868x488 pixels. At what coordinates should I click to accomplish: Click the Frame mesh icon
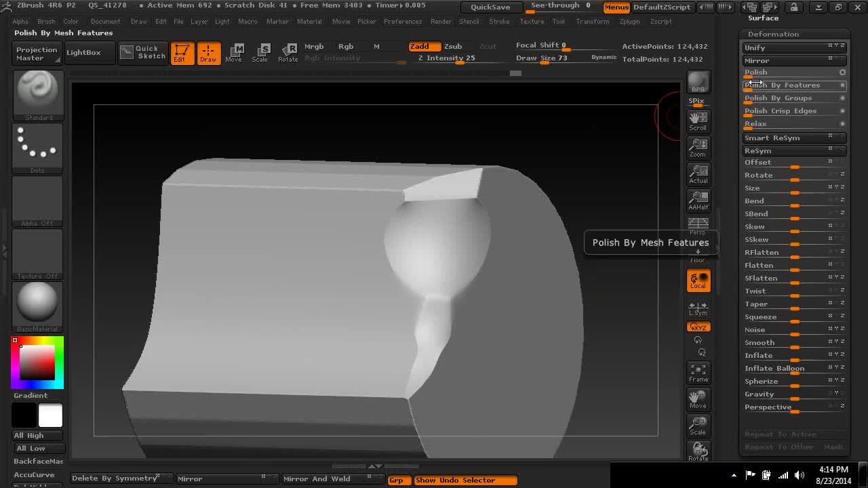click(x=698, y=373)
